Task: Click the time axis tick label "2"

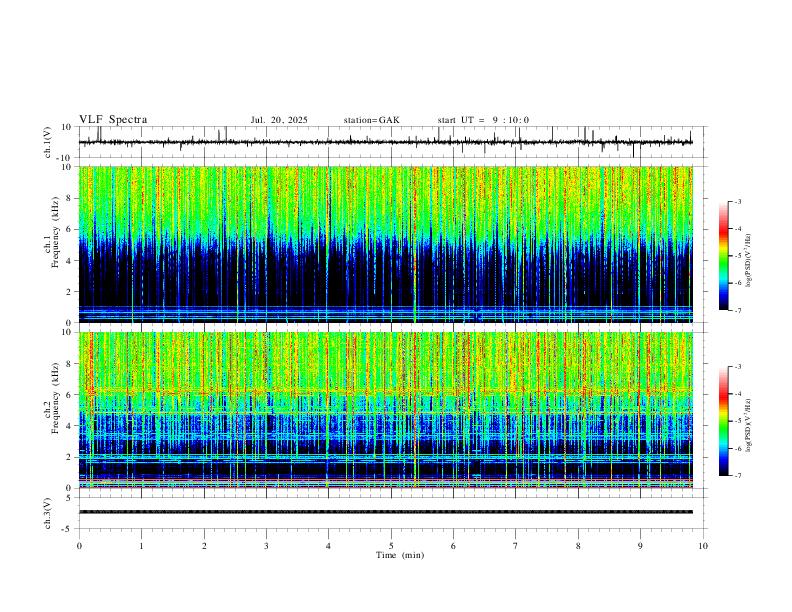Action: [x=204, y=546]
